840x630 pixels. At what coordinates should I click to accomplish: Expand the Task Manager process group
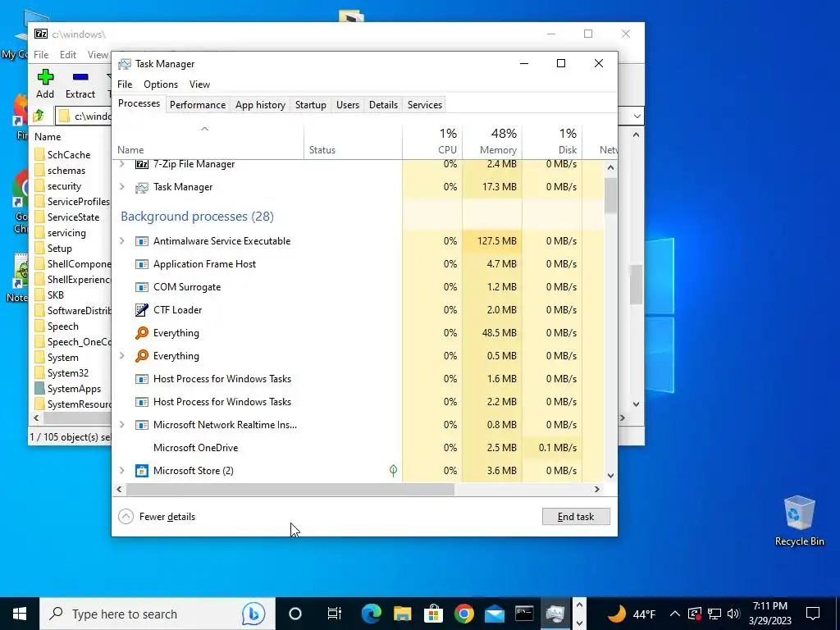pos(122,187)
